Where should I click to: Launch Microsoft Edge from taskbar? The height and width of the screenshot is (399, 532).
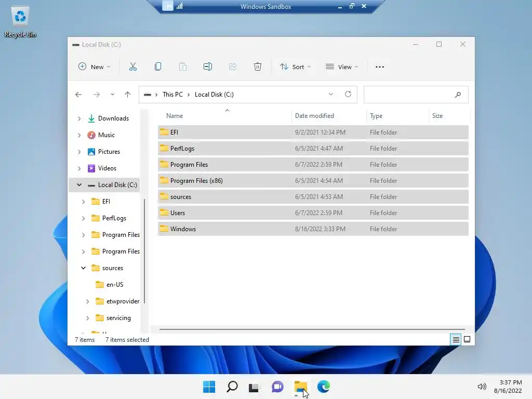(x=323, y=387)
